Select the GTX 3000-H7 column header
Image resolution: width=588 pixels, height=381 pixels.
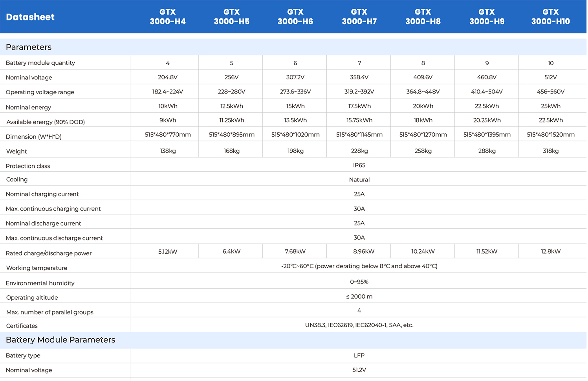[359, 17]
